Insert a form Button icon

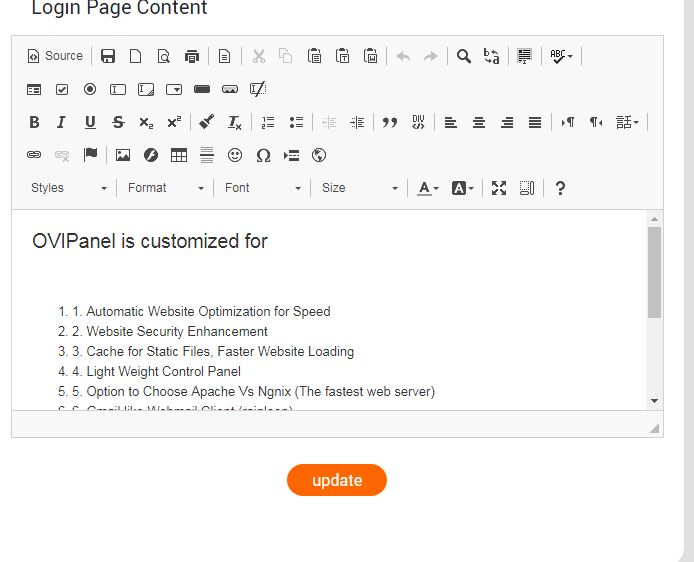click(202, 89)
